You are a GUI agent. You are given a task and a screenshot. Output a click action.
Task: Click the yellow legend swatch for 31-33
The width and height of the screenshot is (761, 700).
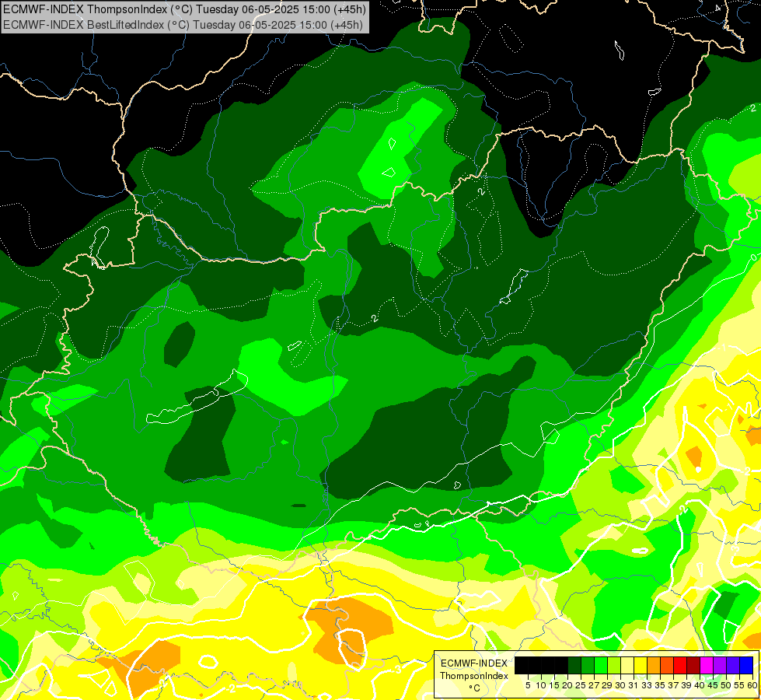(641, 666)
